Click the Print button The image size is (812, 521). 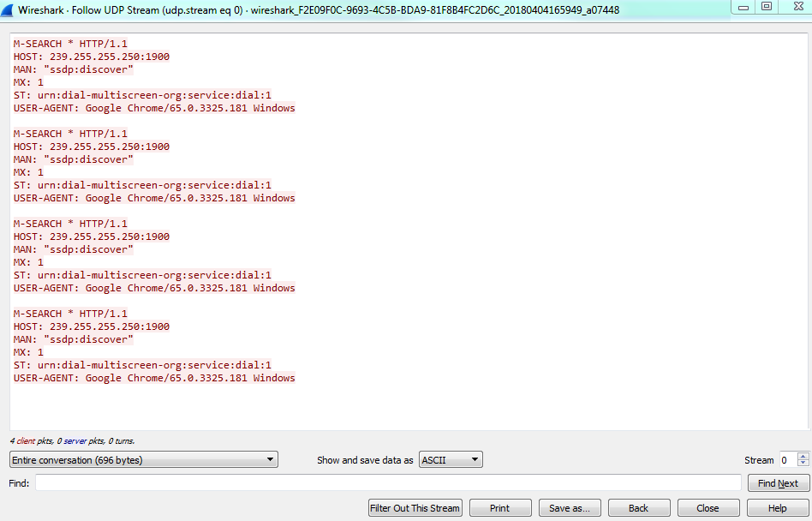click(500, 508)
